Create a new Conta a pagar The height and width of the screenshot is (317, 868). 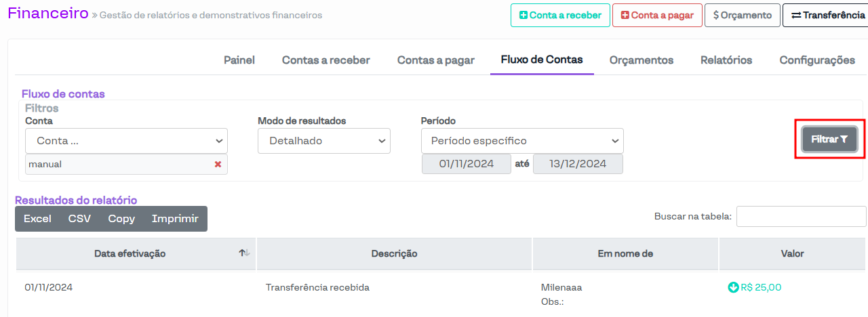(x=656, y=15)
